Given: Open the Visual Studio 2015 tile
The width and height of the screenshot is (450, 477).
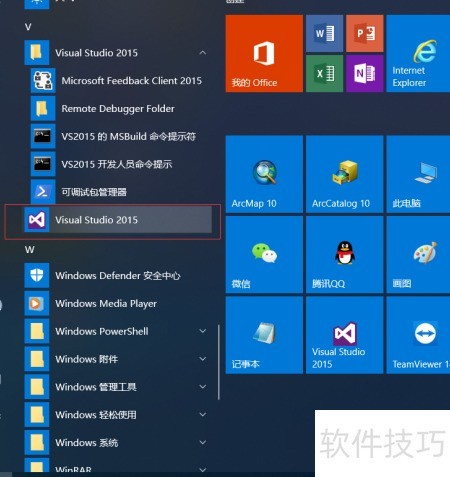Looking at the screenshot, I should tap(345, 335).
